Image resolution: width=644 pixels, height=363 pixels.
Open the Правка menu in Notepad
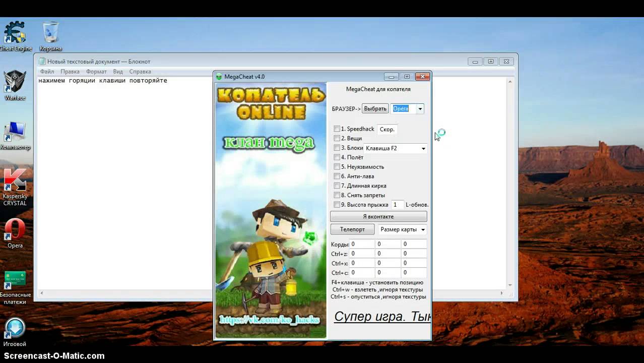tap(70, 72)
